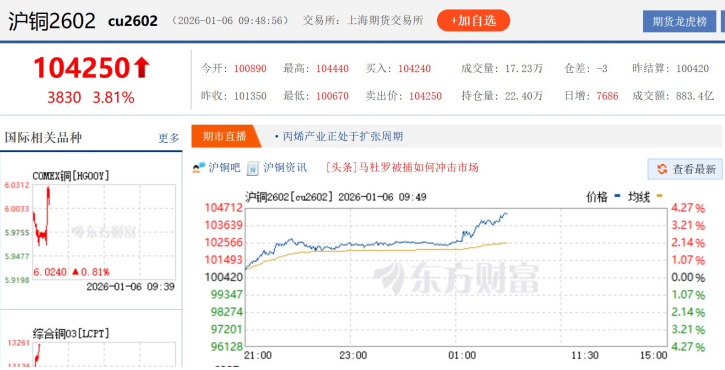Click the yellow 均线 legend marker
The width and height of the screenshot is (725, 370).
point(659,196)
